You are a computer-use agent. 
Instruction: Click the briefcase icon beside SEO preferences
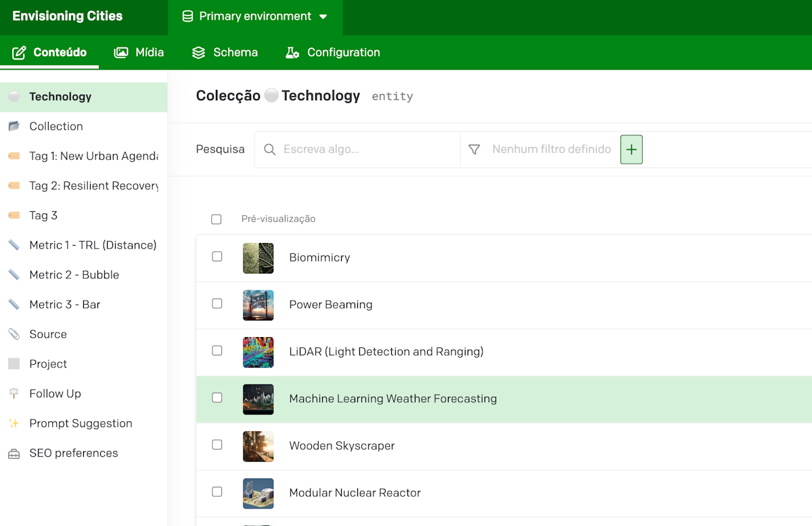[14, 454]
